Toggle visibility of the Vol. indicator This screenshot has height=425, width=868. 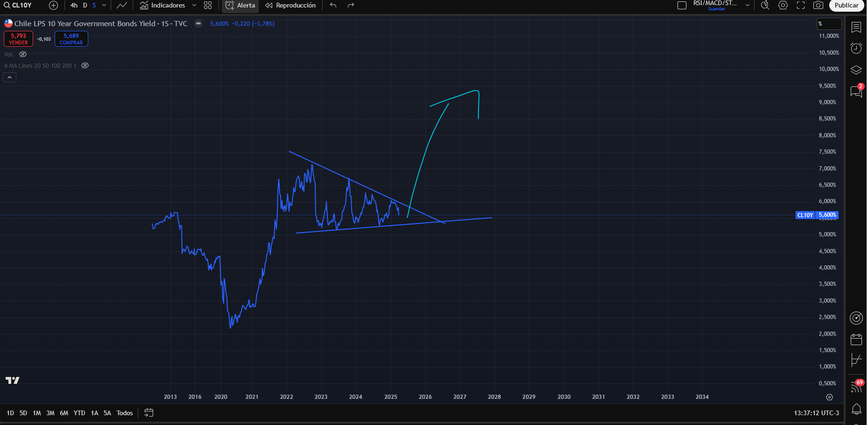[23, 54]
